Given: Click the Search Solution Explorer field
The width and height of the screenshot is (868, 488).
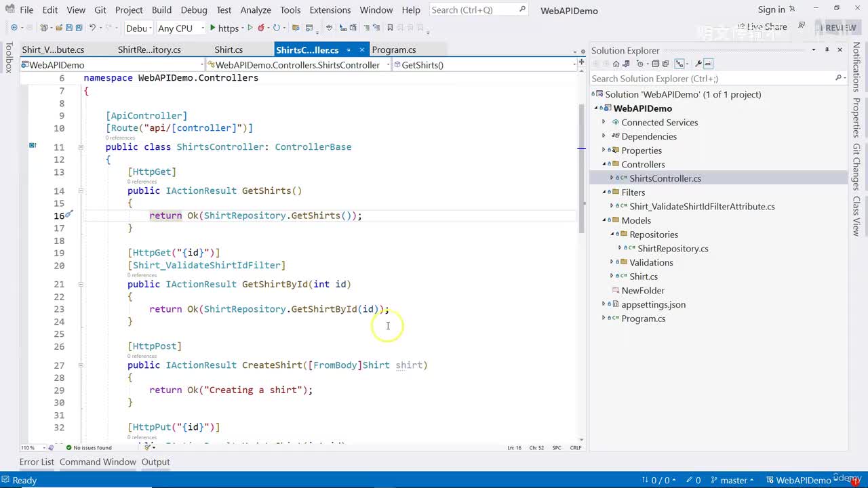Looking at the screenshot, I should click(x=718, y=79).
